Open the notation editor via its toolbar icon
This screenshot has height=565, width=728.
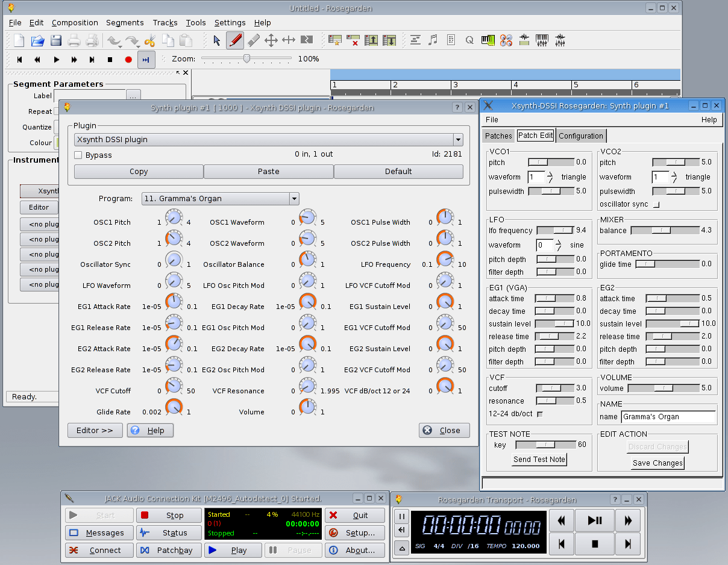click(x=433, y=40)
